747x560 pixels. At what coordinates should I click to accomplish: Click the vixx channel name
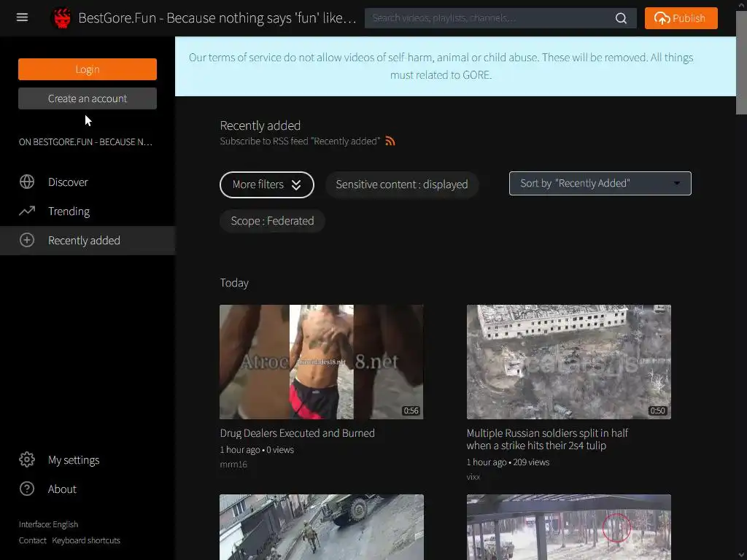coord(473,477)
